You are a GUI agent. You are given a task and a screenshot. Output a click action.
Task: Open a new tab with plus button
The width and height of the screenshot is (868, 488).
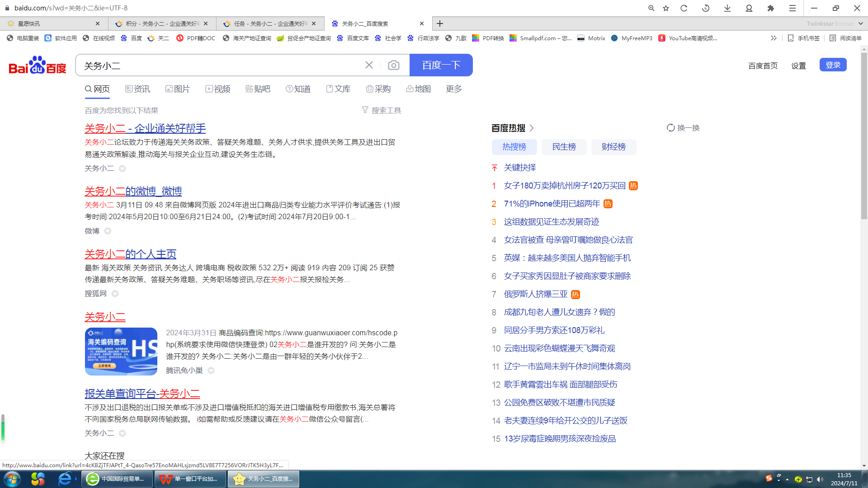pyautogui.click(x=440, y=23)
